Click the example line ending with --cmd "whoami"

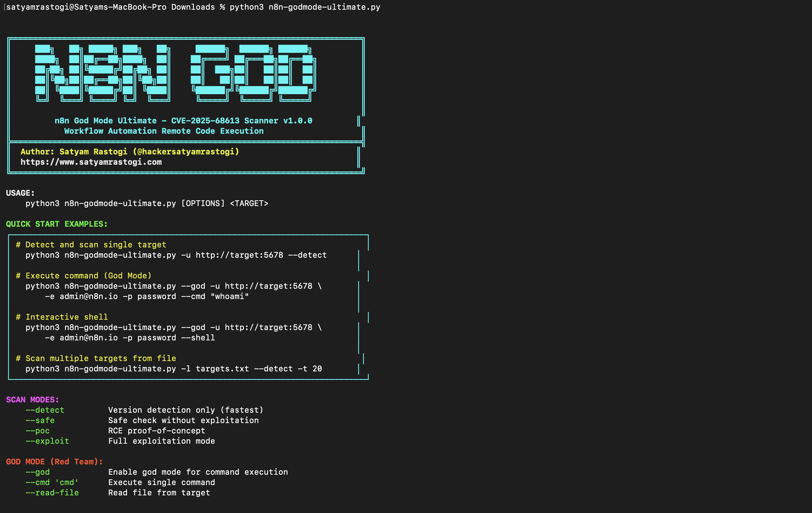[147, 297]
